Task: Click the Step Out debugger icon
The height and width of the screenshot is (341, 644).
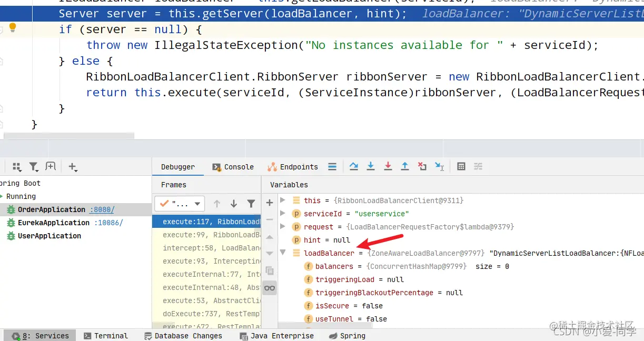Action: tap(405, 166)
